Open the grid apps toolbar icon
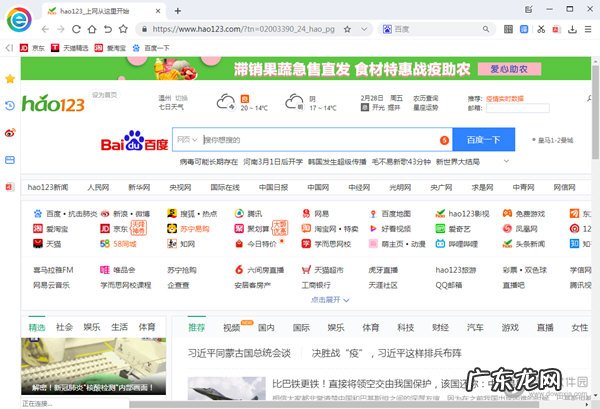 tap(508, 29)
